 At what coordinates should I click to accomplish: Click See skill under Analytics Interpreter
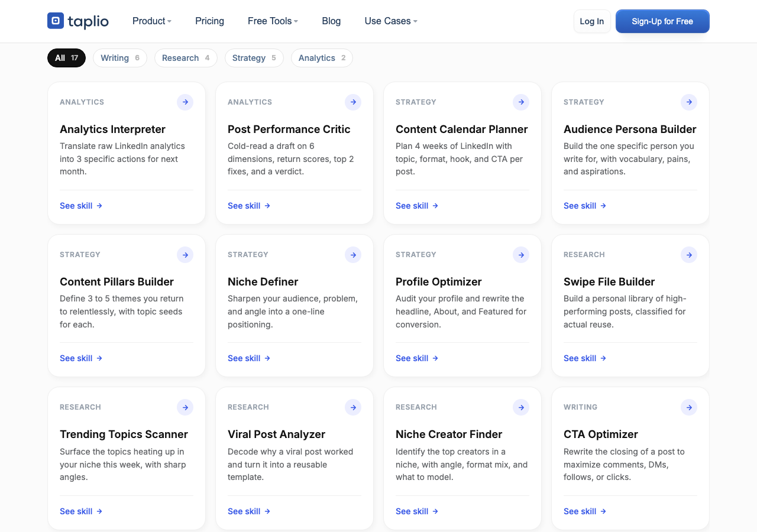tap(81, 206)
